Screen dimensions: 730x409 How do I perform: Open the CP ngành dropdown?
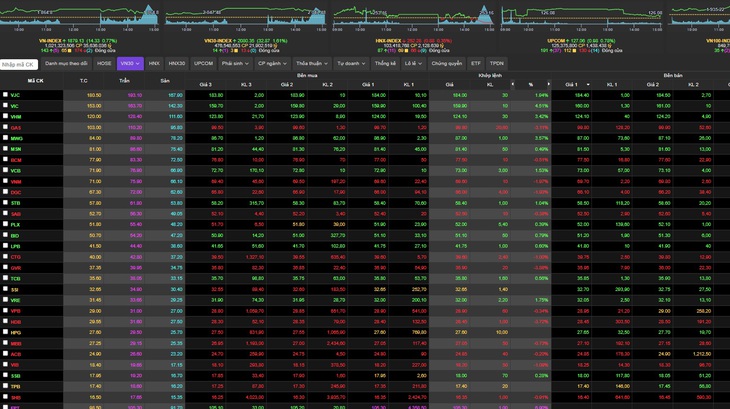click(x=272, y=63)
